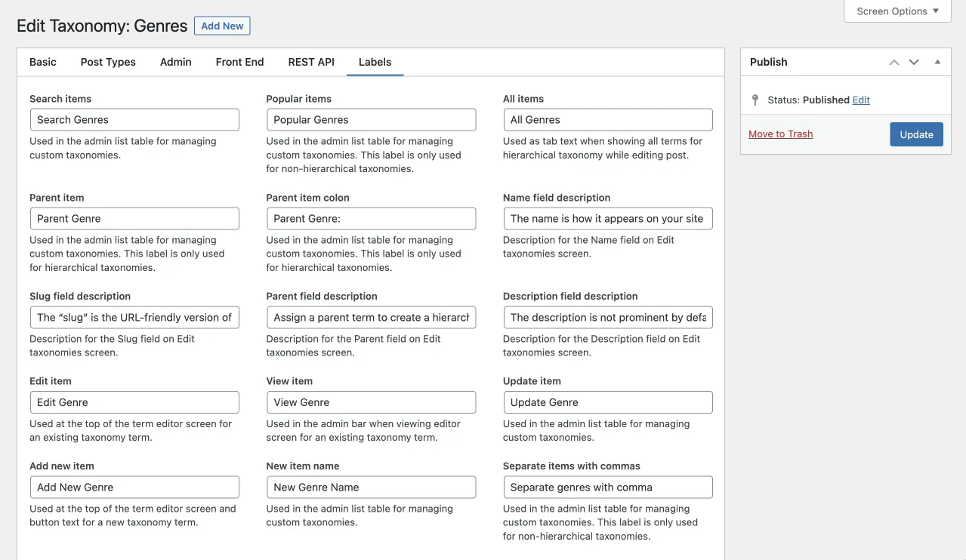Click the Parent item colon field
This screenshot has width=966, height=560.
371,219
